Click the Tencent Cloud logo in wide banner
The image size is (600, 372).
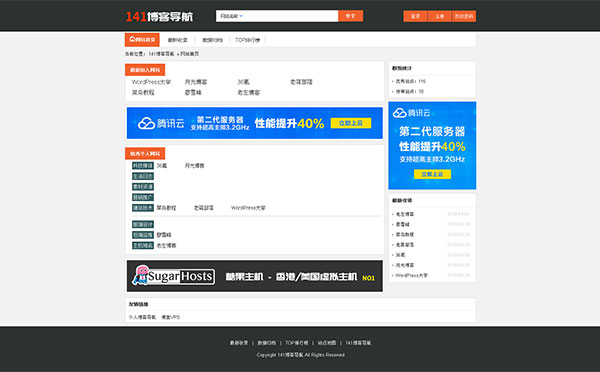161,123
